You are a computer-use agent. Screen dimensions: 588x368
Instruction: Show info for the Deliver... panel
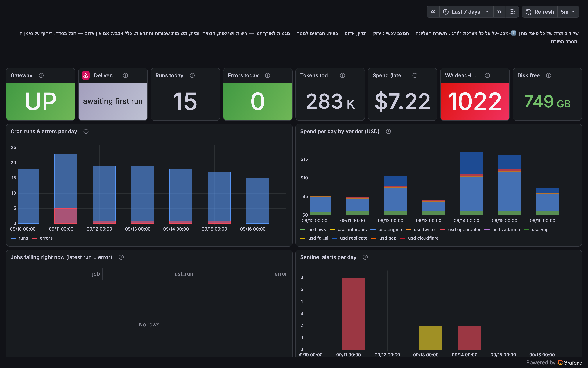point(125,75)
